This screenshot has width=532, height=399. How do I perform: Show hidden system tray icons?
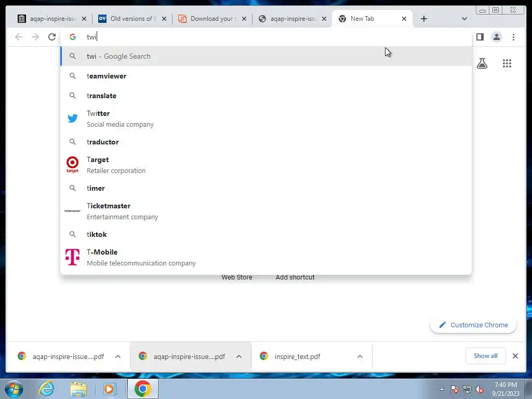(x=442, y=390)
